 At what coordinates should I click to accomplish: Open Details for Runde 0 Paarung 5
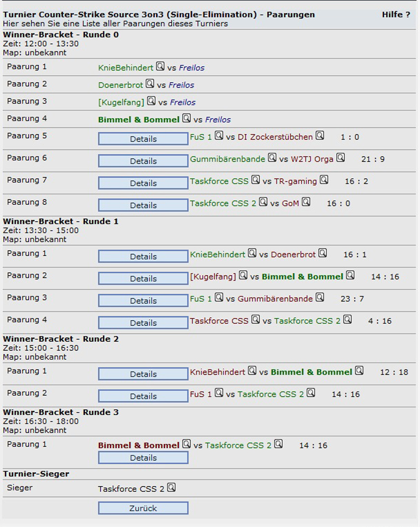coord(143,139)
